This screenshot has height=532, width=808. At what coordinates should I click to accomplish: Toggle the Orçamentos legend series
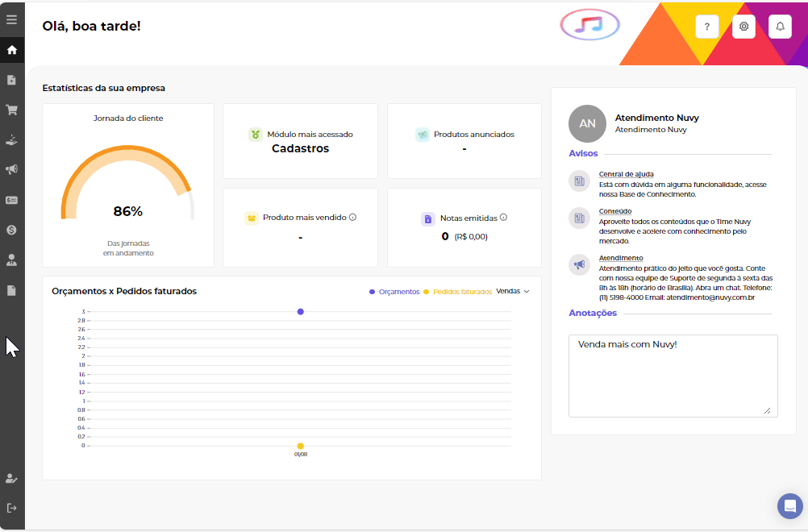coord(394,292)
